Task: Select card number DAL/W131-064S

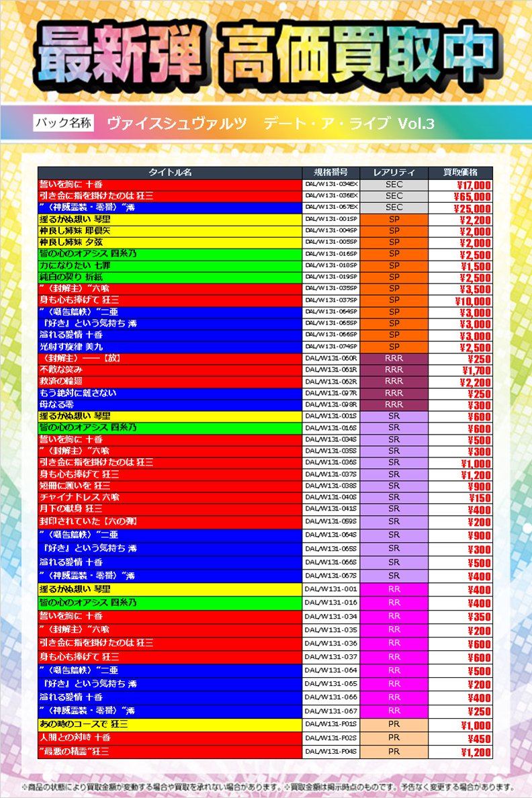Action: (x=331, y=535)
